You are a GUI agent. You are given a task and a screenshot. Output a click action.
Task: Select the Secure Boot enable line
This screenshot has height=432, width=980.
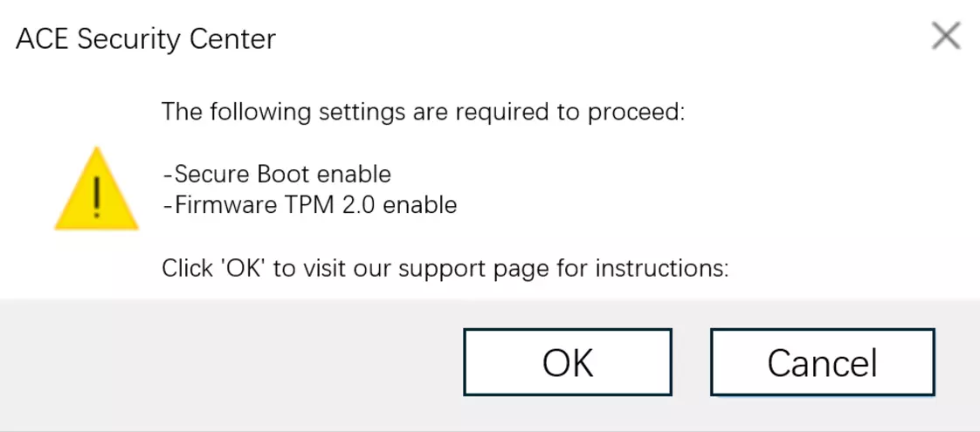(x=276, y=174)
